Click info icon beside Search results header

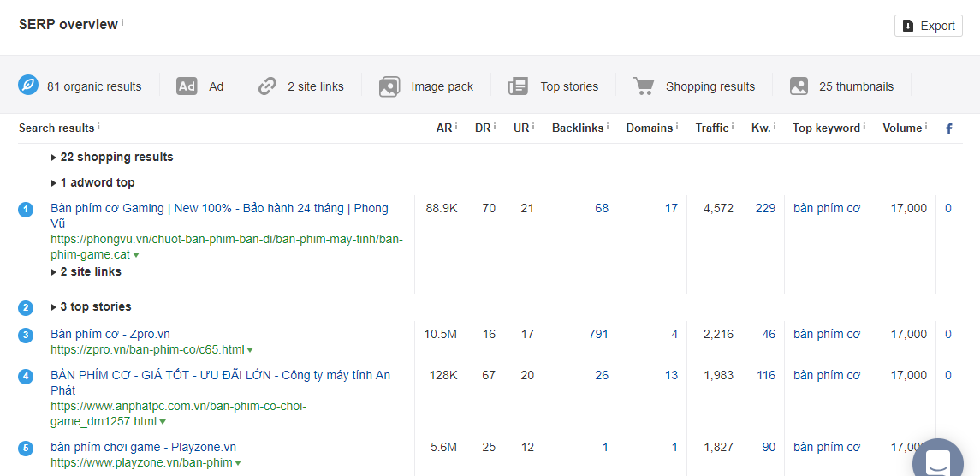click(98, 127)
